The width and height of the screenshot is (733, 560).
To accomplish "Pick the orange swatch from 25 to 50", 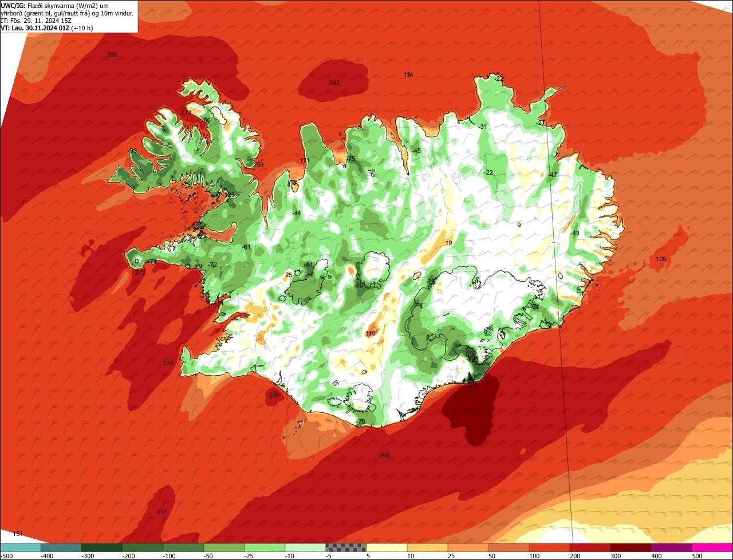I will (x=468, y=547).
